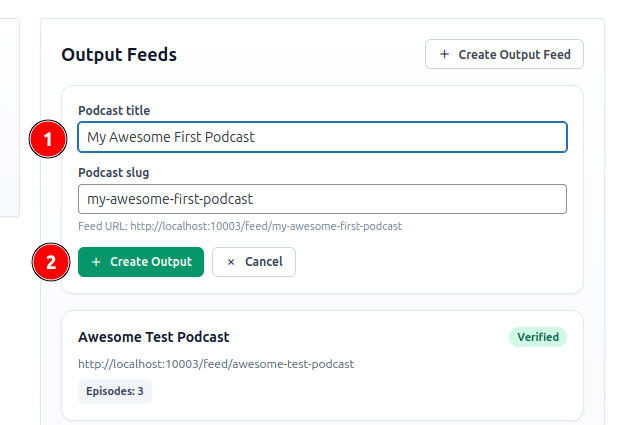625x425 pixels.
Task: Focus the Podcast slug input field
Action: click(322, 199)
